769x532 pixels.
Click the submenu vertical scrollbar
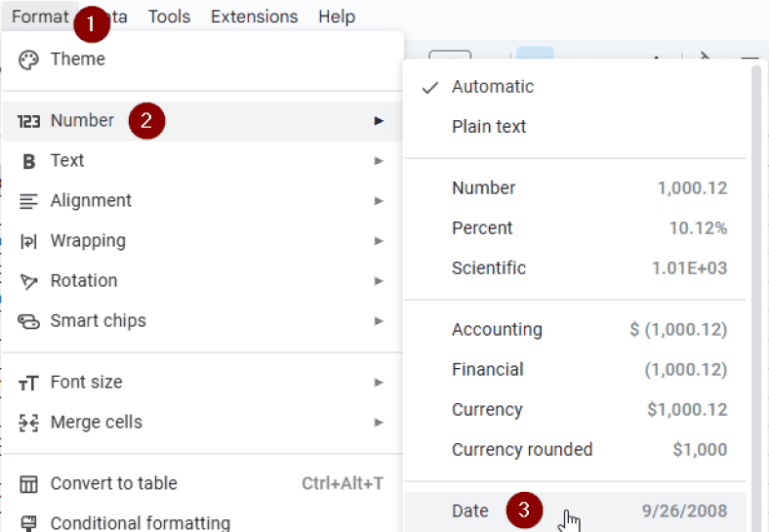coord(755,293)
